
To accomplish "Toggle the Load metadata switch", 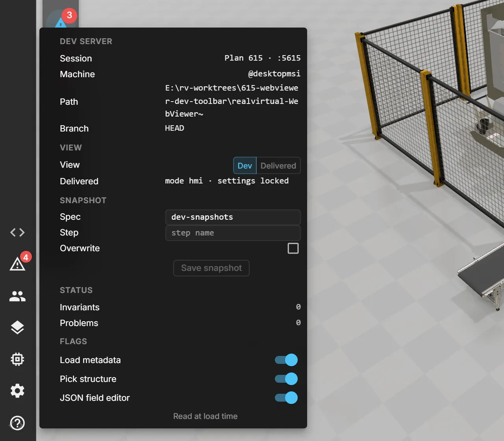I will click(x=286, y=360).
